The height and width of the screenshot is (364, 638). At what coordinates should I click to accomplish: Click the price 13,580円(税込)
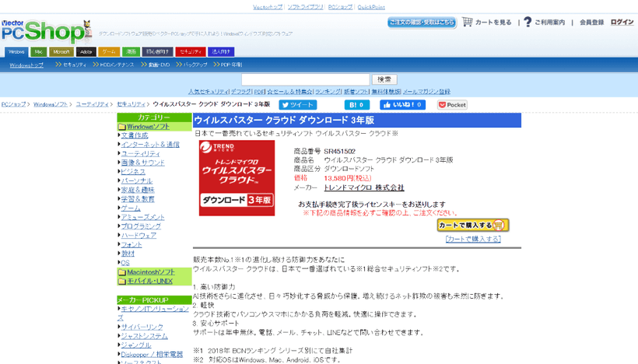point(348,178)
